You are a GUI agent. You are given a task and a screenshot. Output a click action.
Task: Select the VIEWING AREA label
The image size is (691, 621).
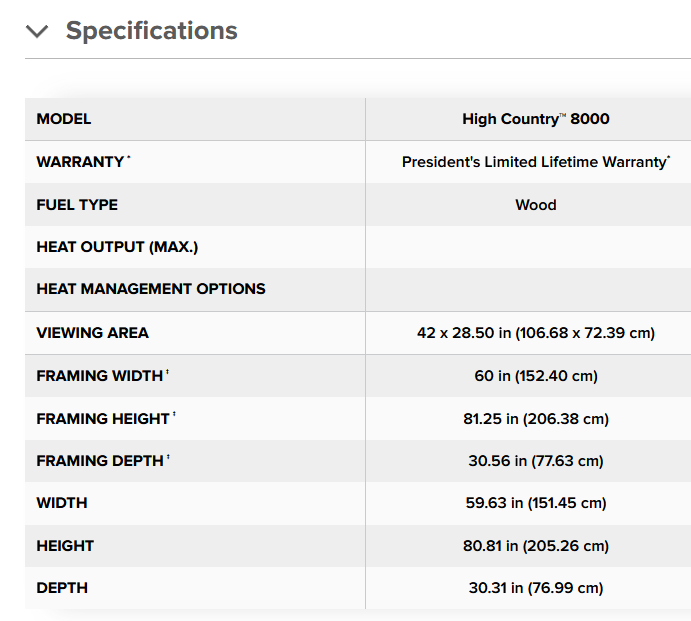point(93,333)
